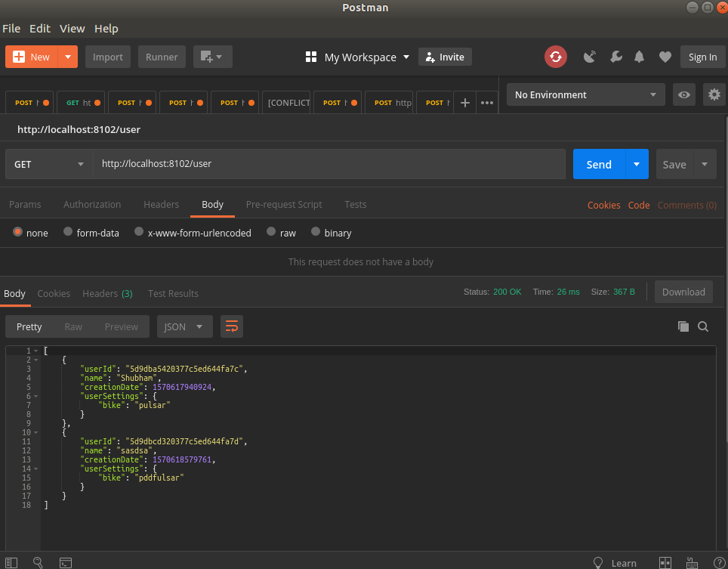Open settings via the wrench icon

[615, 57]
